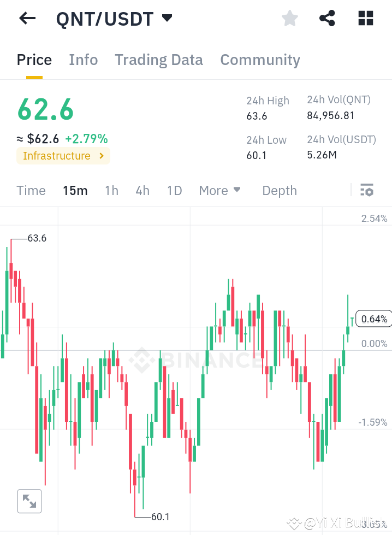Select the 0.64% percentage marker on chart
392x535 pixels.
pyautogui.click(x=373, y=318)
